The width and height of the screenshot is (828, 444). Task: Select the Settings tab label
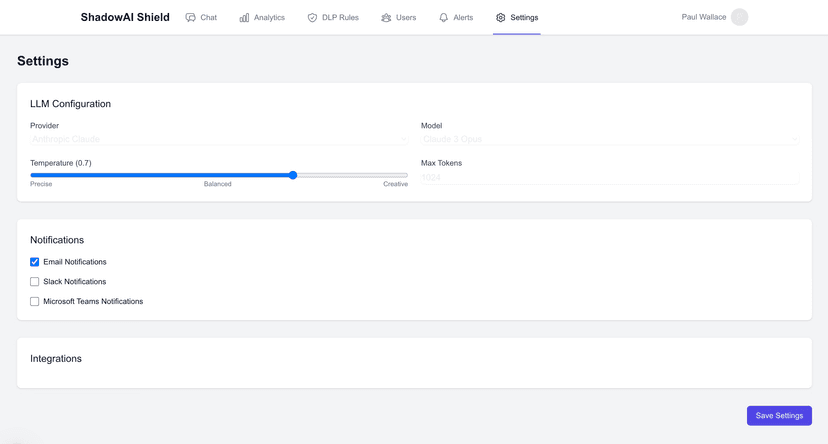point(524,17)
